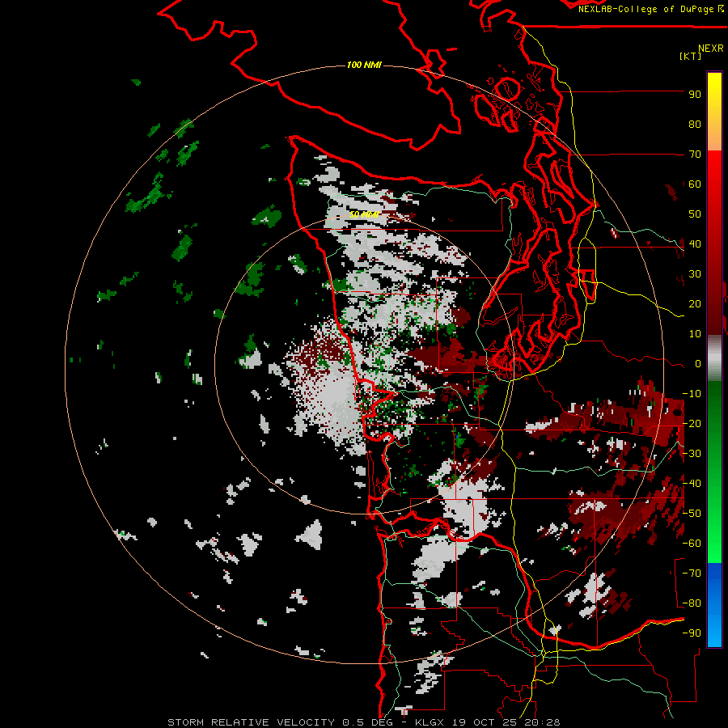Pick the gray zero-velocity segment of the color bar
Image resolution: width=728 pixels, height=728 pixels.
click(x=714, y=358)
